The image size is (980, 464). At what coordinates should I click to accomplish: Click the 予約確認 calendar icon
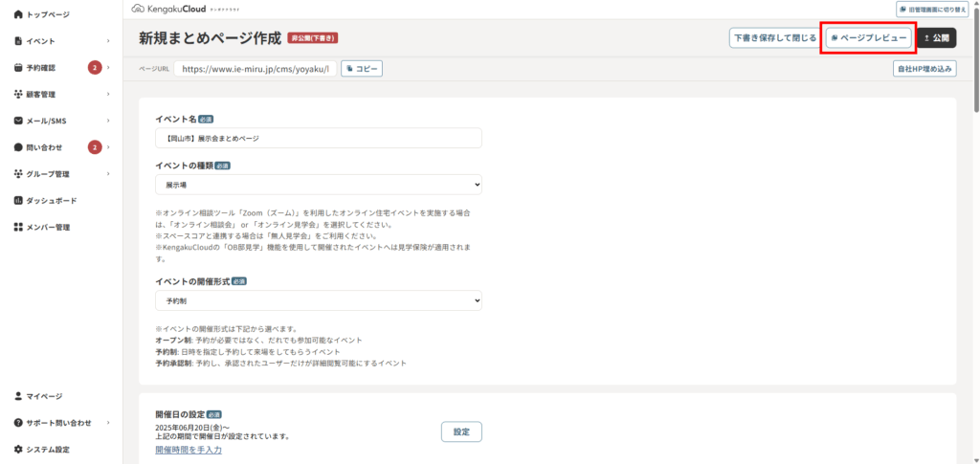point(18,68)
